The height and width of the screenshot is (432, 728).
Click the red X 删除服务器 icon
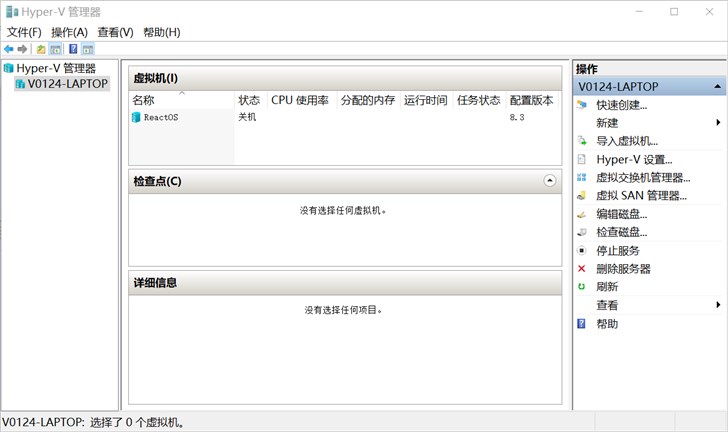[581, 268]
